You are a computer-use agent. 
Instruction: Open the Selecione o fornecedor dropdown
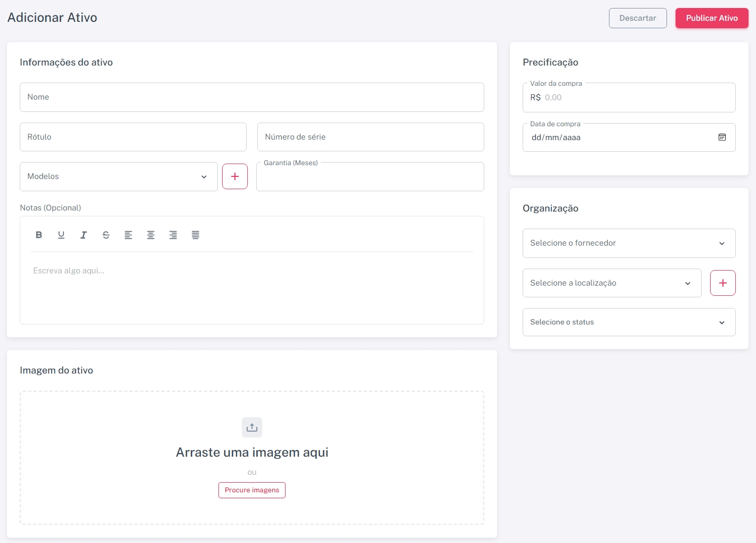629,243
